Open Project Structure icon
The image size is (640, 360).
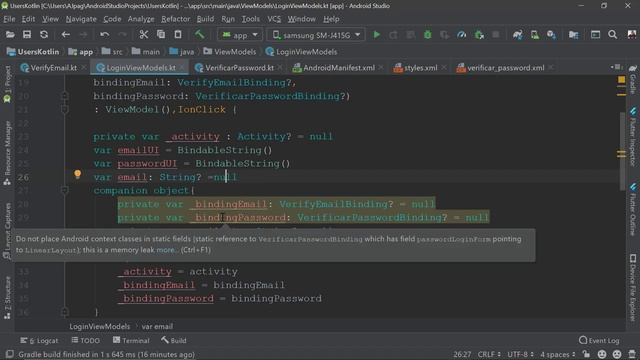tap(573, 35)
